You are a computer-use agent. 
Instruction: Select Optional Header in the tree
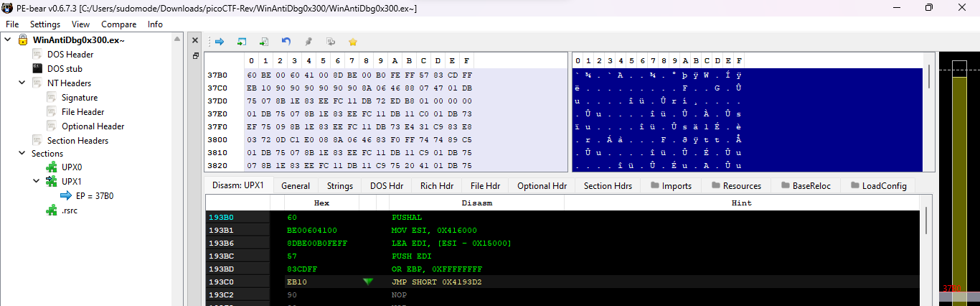[x=93, y=126]
